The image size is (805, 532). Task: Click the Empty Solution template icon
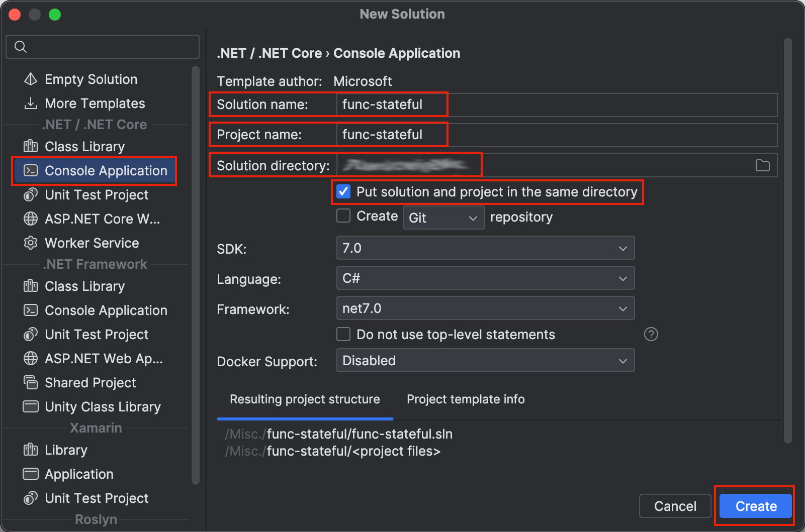(x=31, y=79)
